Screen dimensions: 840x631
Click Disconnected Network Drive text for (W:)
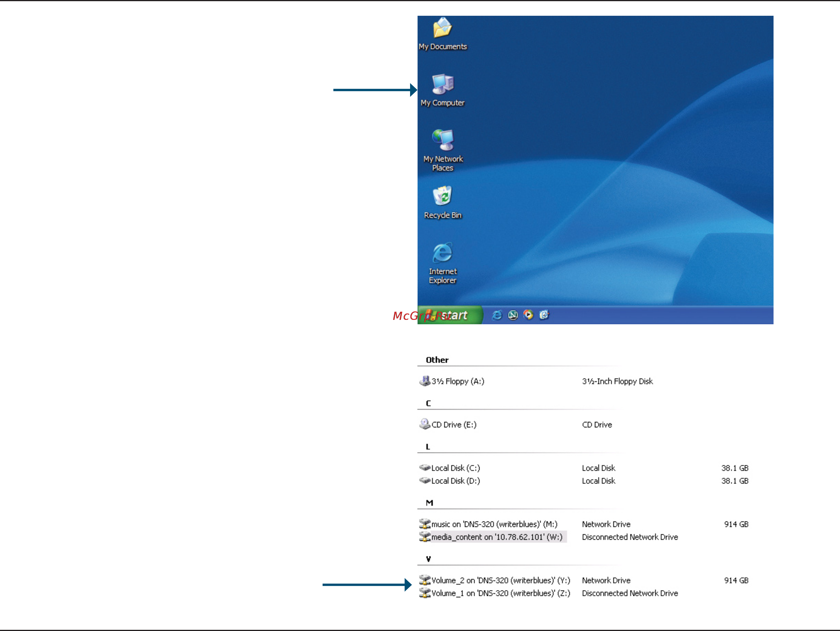630,537
